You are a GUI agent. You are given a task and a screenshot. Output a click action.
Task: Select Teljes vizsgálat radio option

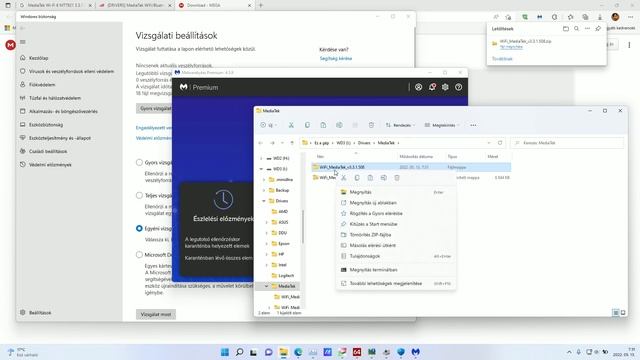point(139,196)
